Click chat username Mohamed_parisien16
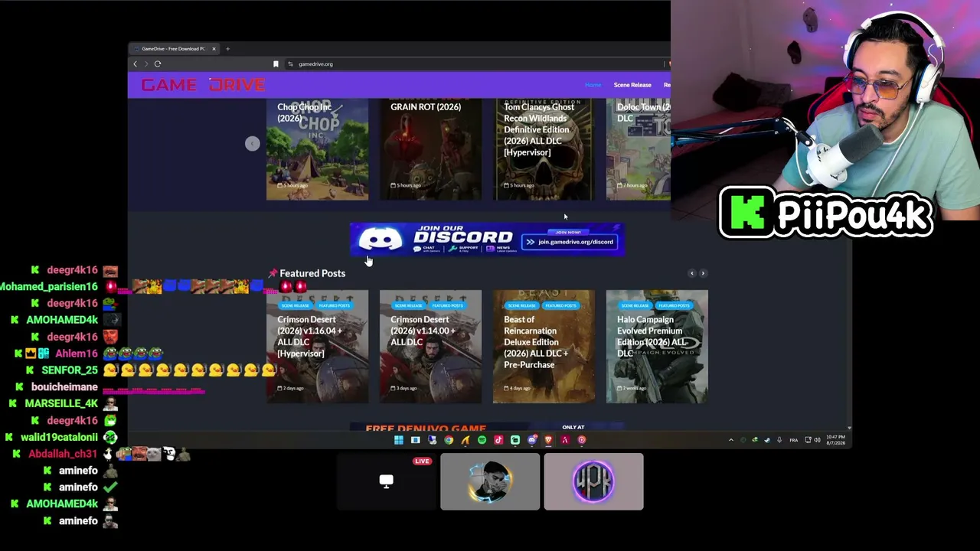This screenshot has width=980, height=551. 47,287
